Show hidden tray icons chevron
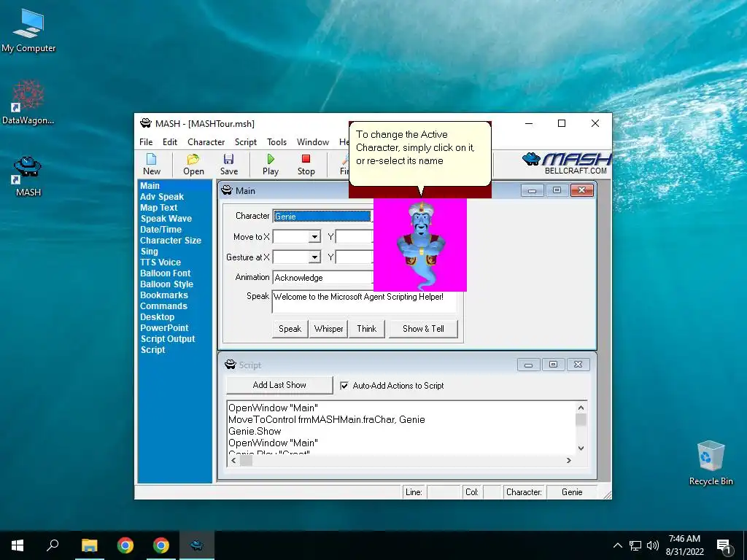Viewport: 747px width, 560px height. (x=617, y=545)
